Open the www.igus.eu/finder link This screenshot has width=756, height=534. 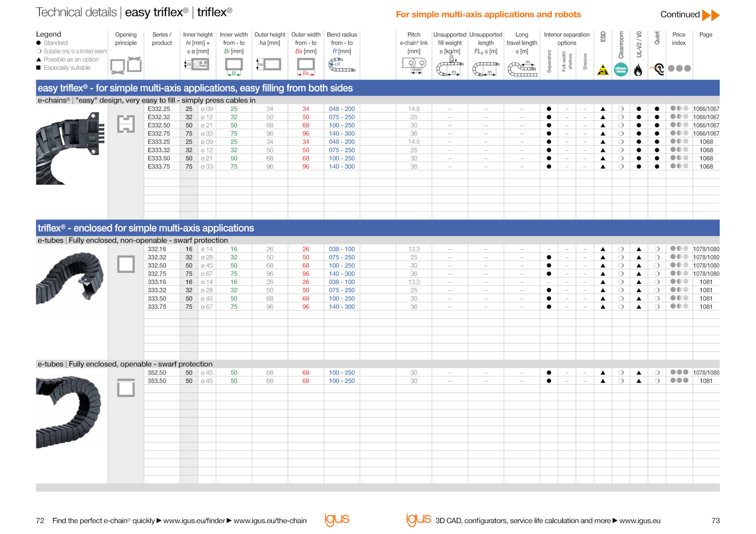point(194,521)
